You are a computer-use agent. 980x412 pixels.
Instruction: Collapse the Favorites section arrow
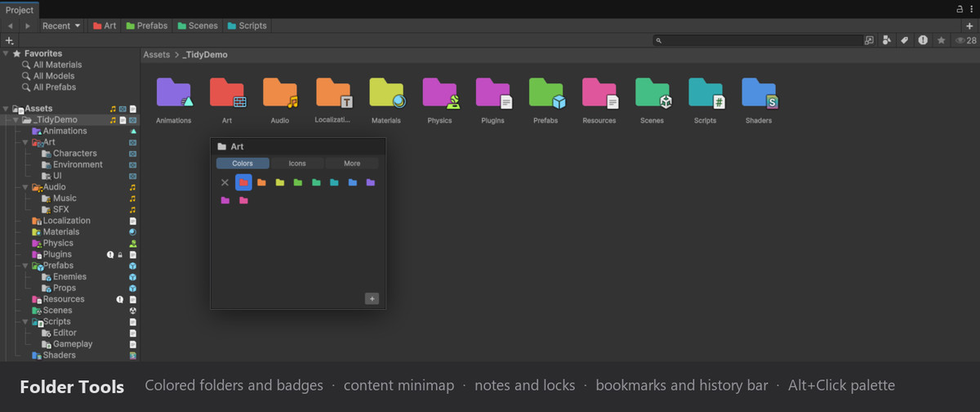(x=6, y=53)
